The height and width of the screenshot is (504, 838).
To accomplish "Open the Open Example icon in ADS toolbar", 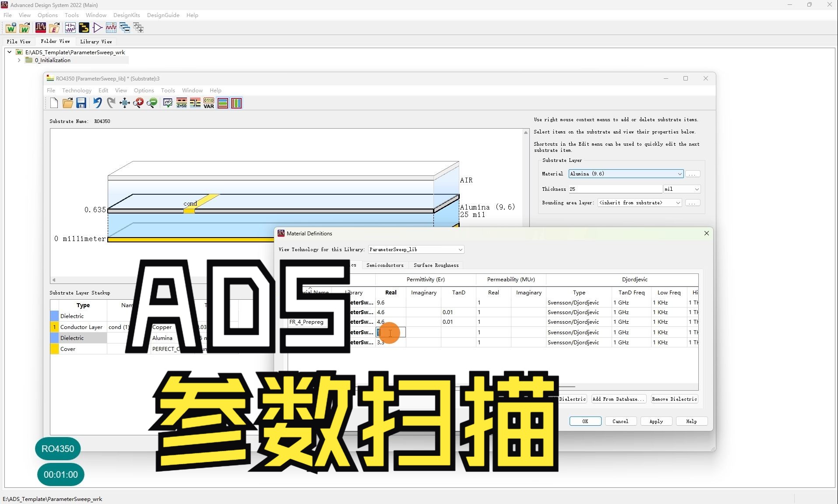I will click(x=54, y=28).
